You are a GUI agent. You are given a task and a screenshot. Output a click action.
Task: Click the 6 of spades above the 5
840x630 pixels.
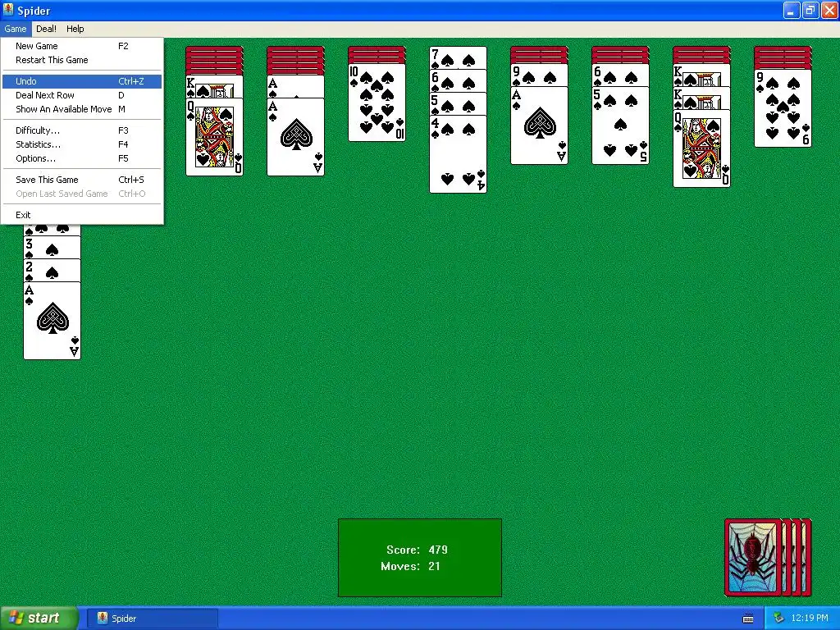tap(620, 75)
